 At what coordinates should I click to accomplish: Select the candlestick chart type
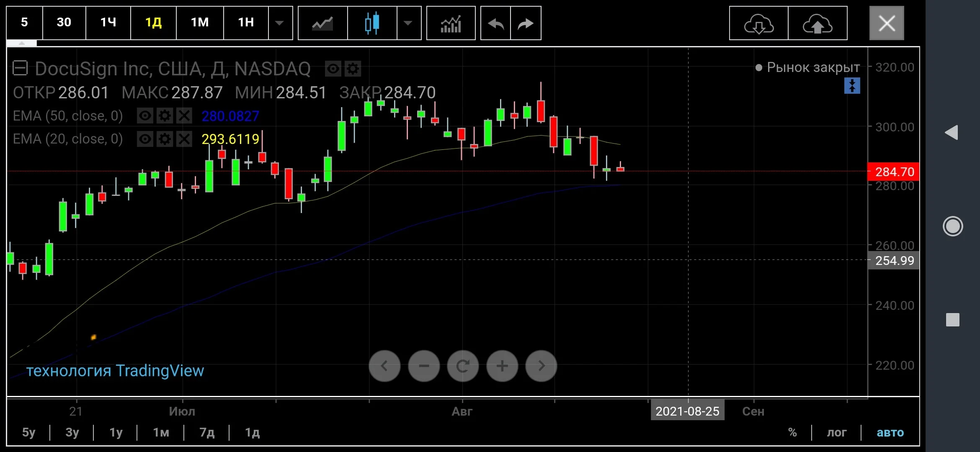tap(372, 23)
